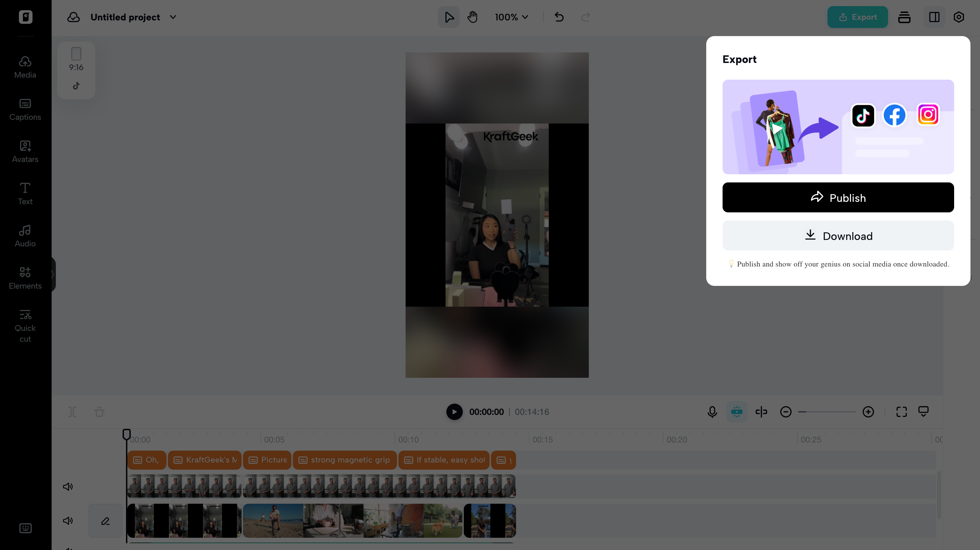Open the Quick cut panel
The height and width of the screenshot is (550, 980).
pos(25,325)
